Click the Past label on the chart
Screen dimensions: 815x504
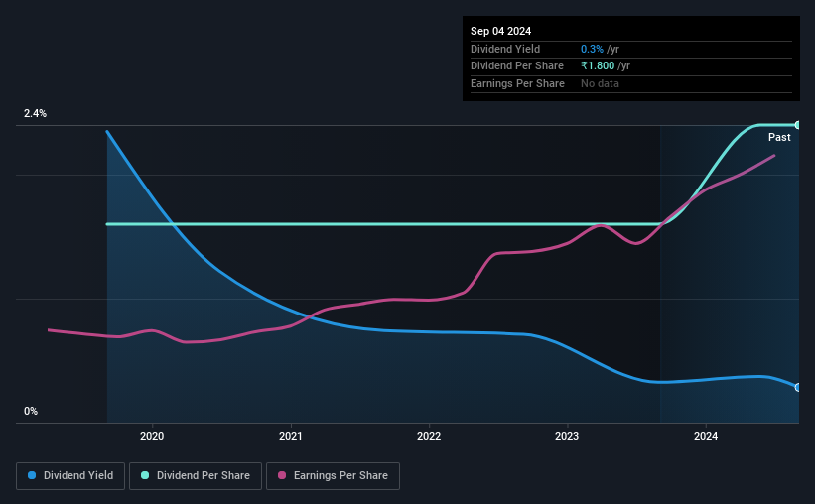click(x=779, y=137)
